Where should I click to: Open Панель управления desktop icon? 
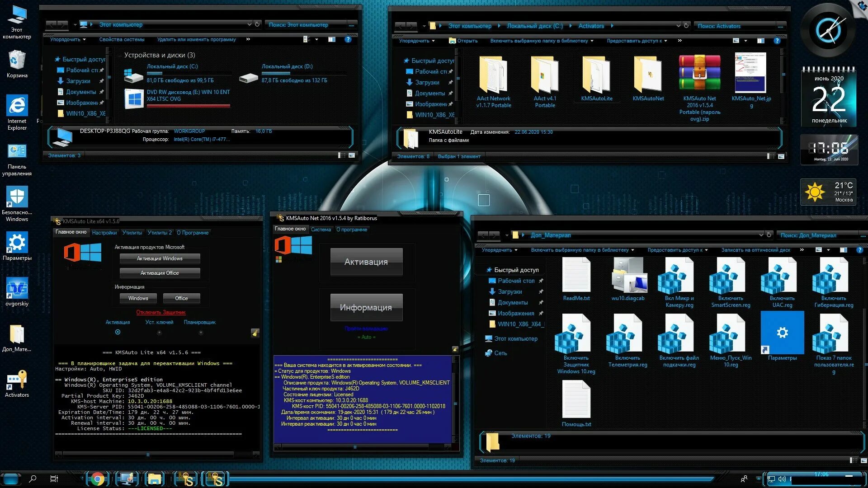(x=17, y=159)
